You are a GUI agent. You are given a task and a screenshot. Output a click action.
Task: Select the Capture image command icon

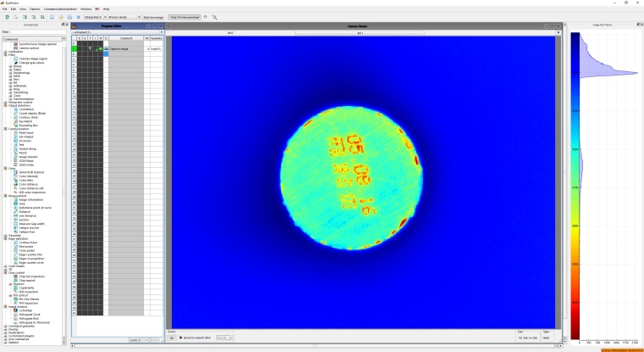(x=106, y=49)
